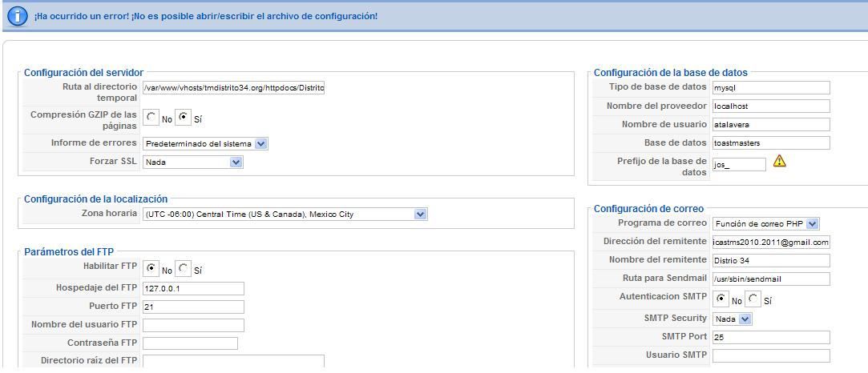Screen dimensions: 868x373
Task: Enable FTP with the Sí radio
Action: click(x=184, y=269)
